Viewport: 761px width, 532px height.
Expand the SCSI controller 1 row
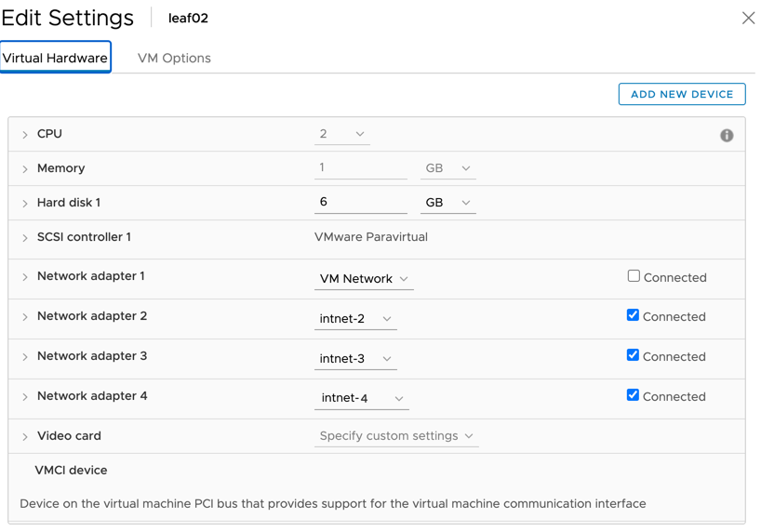point(25,238)
